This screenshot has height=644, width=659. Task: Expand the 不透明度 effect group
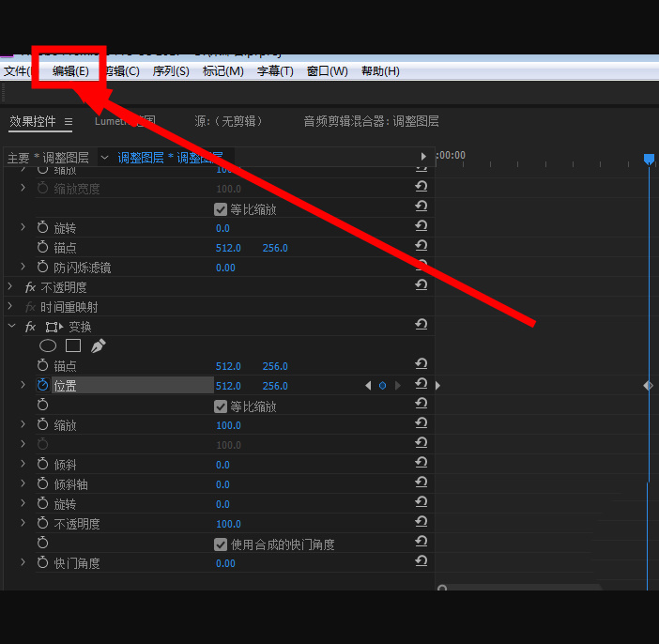pos(10,286)
